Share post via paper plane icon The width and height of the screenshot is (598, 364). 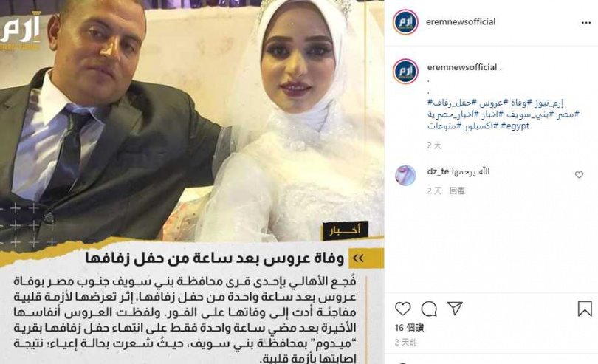455,308
